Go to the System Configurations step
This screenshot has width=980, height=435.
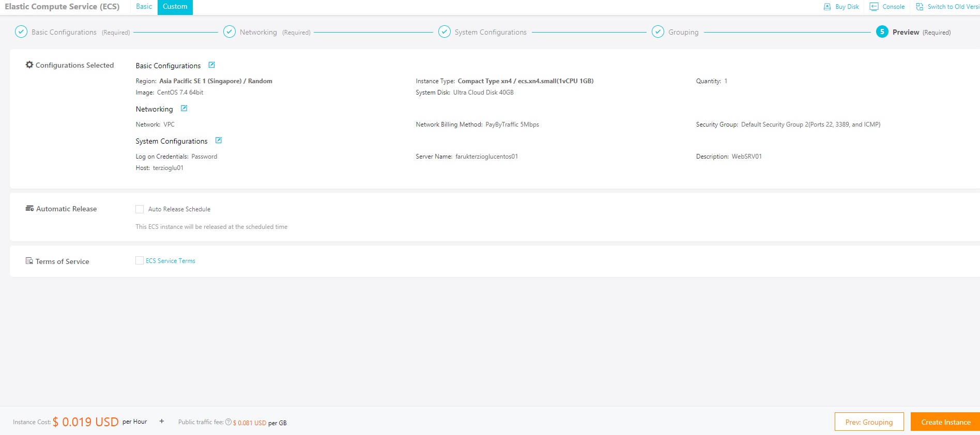pyautogui.click(x=491, y=32)
